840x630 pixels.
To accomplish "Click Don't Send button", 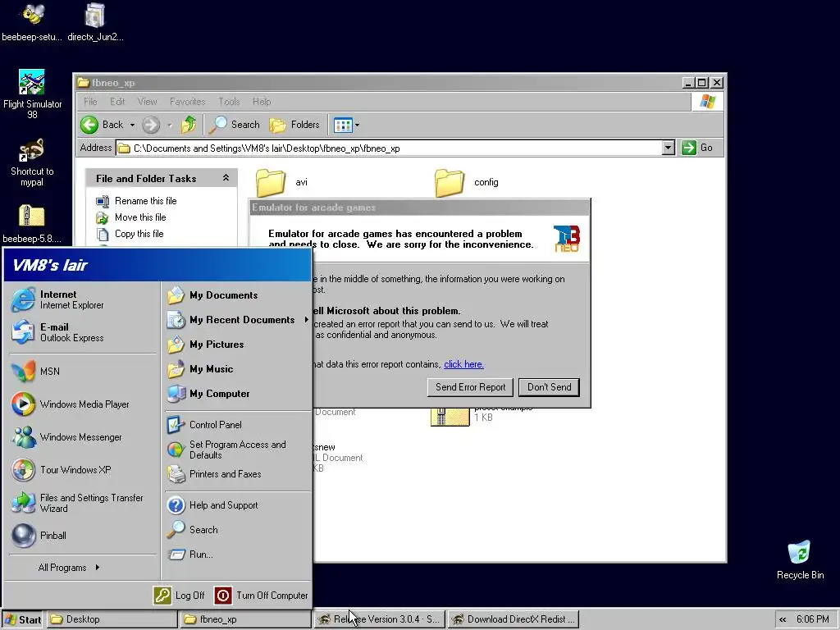I will tap(549, 387).
